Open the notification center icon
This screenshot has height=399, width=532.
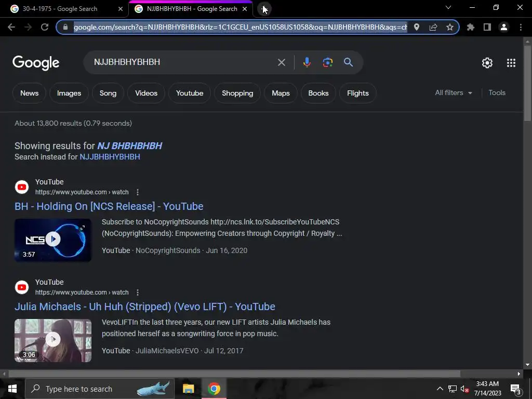coord(516,389)
